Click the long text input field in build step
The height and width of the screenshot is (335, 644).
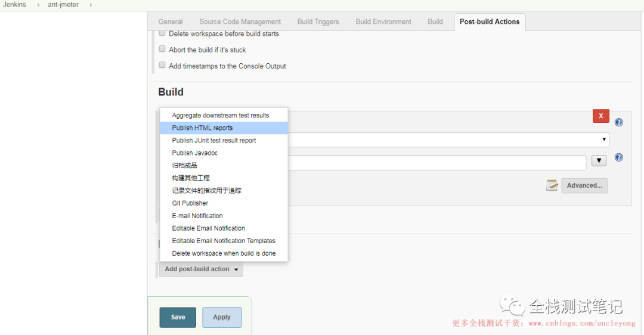pos(437,163)
